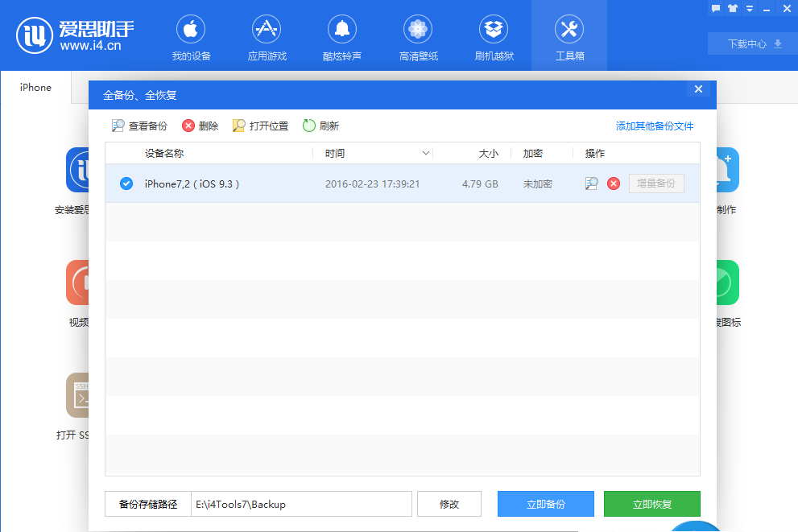The image size is (798, 532).
Task: Click size value 4.79 GB
Action: 480,184
